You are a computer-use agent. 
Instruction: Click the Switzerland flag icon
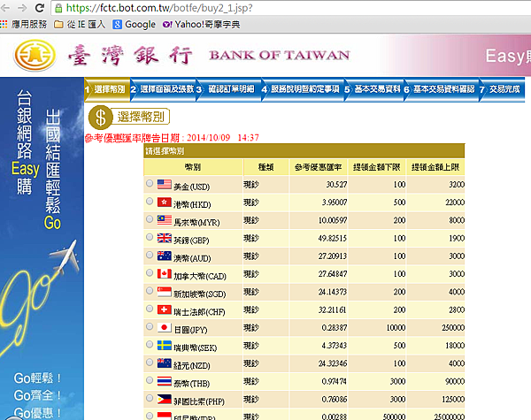(x=165, y=309)
